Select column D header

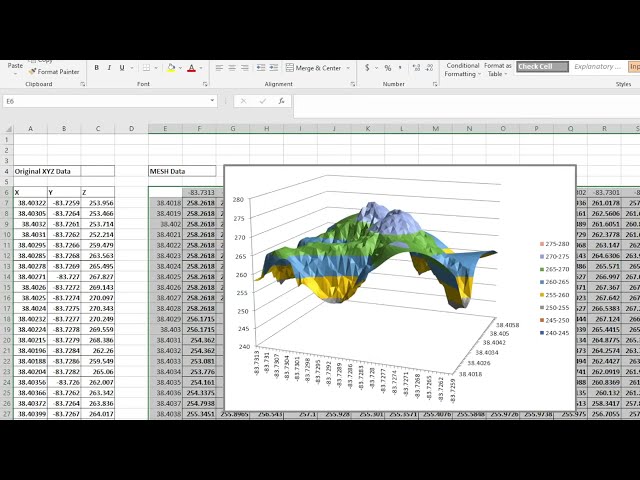131,129
